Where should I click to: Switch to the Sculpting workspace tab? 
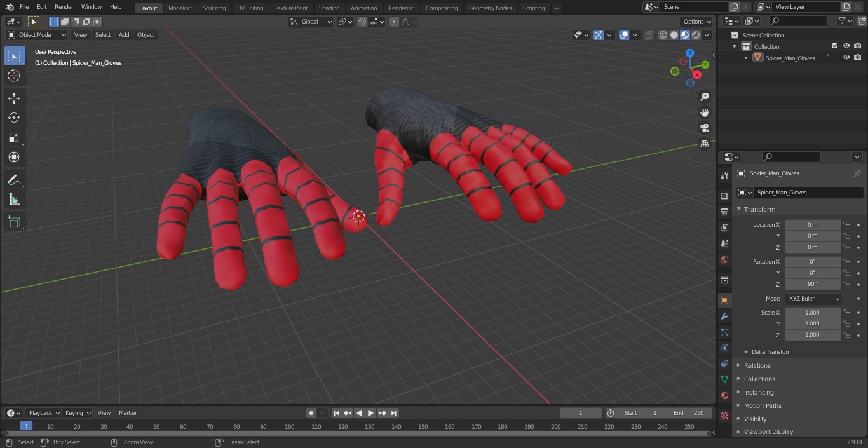pyautogui.click(x=214, y=8)
